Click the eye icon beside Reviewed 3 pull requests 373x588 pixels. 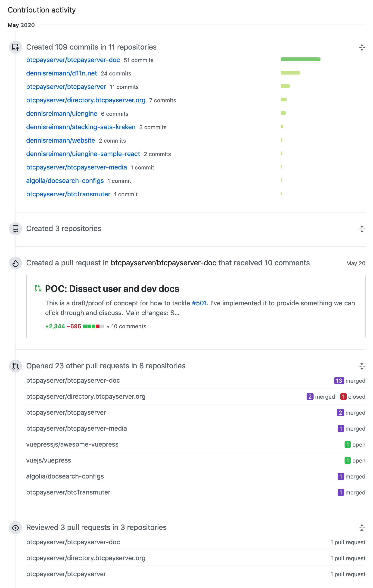click(x=15, y=528)
